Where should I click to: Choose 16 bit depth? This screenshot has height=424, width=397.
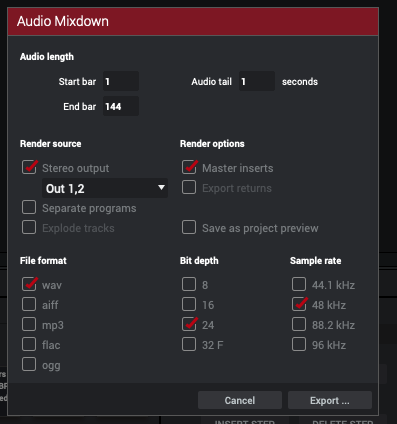(189, 304)
